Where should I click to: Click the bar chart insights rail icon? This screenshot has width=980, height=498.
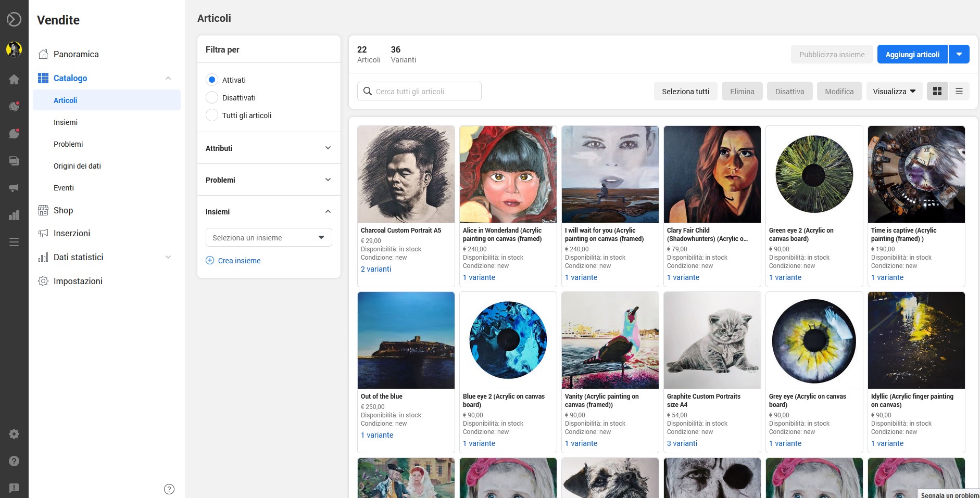(14, 215)
